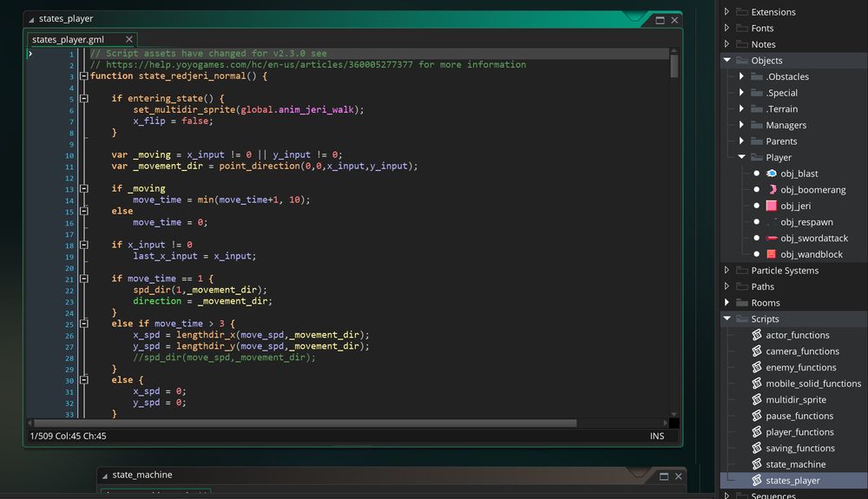Screen dimensions: 868x499
Task: Expand the .Terrain folder
Action: [x=742, y=108]
